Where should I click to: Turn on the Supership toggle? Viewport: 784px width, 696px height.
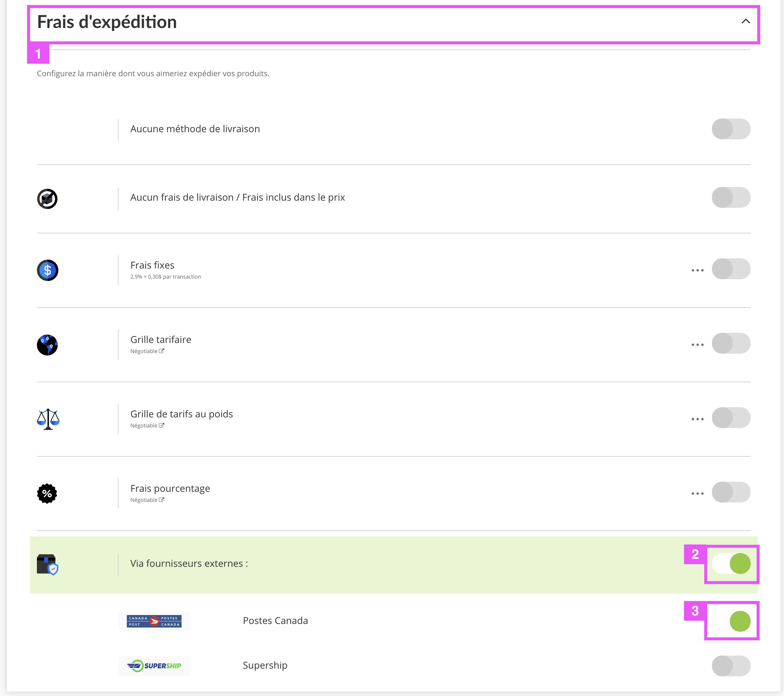731,666
